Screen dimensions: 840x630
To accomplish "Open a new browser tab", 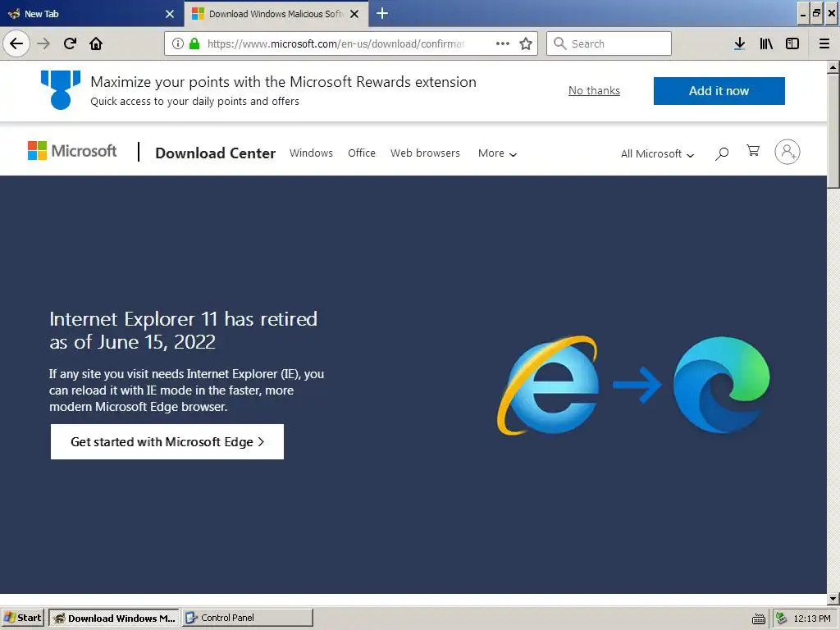I will tap(382, 13).
